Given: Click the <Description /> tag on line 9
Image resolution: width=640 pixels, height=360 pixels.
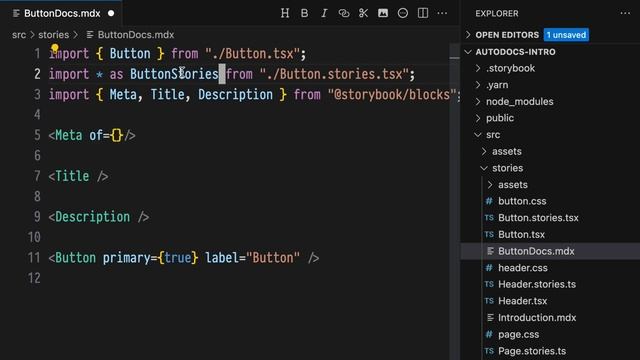Looking at the screenshot, I should [99, 217].
